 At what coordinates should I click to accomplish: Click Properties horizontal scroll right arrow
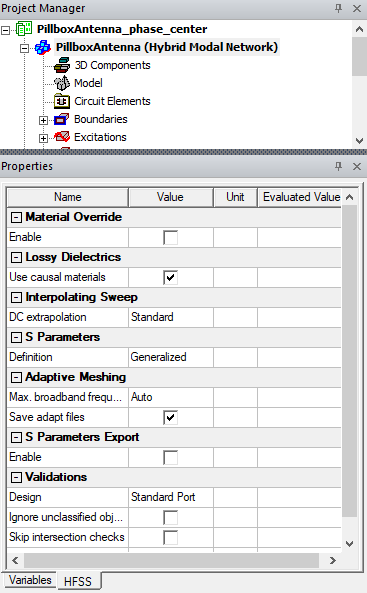click(x=333, y=560)
